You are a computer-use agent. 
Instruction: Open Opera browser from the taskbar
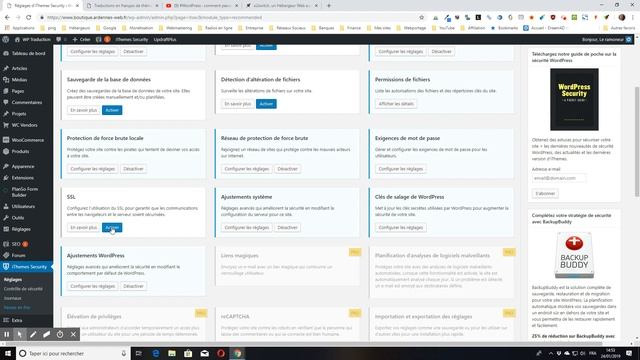tap(221, 353)
